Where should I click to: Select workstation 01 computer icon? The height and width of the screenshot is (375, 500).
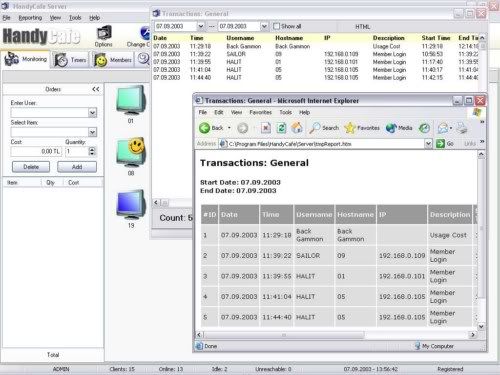click(x=131, y=100)
